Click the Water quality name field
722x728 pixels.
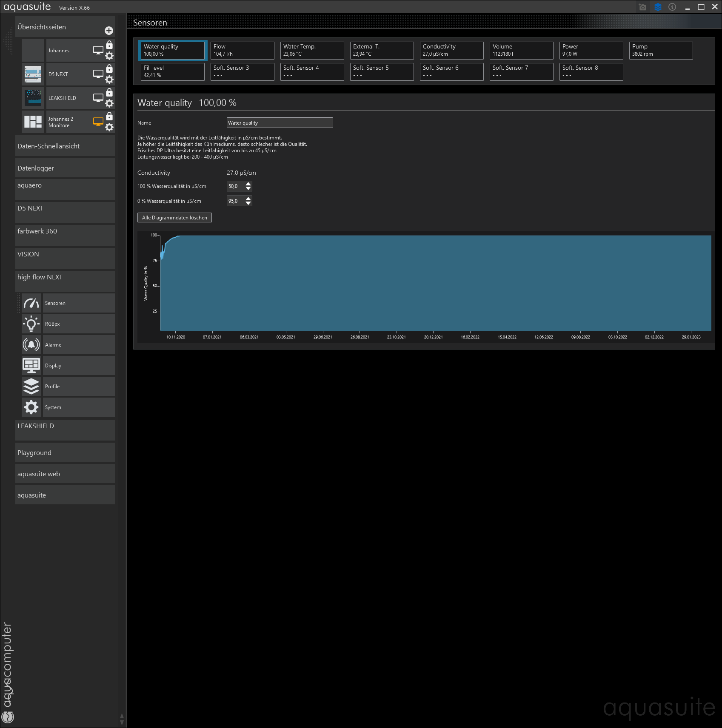pos(280,123)
